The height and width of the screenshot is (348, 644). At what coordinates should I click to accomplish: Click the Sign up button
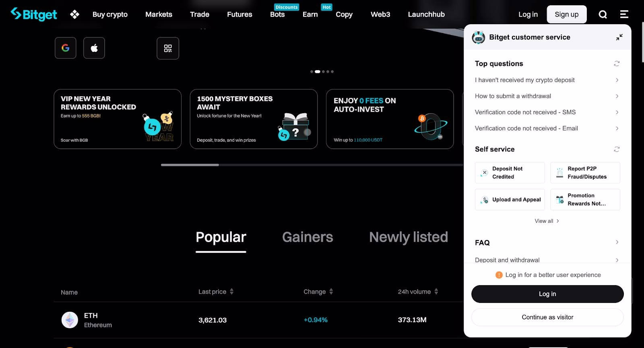click(x=567, y=14)
